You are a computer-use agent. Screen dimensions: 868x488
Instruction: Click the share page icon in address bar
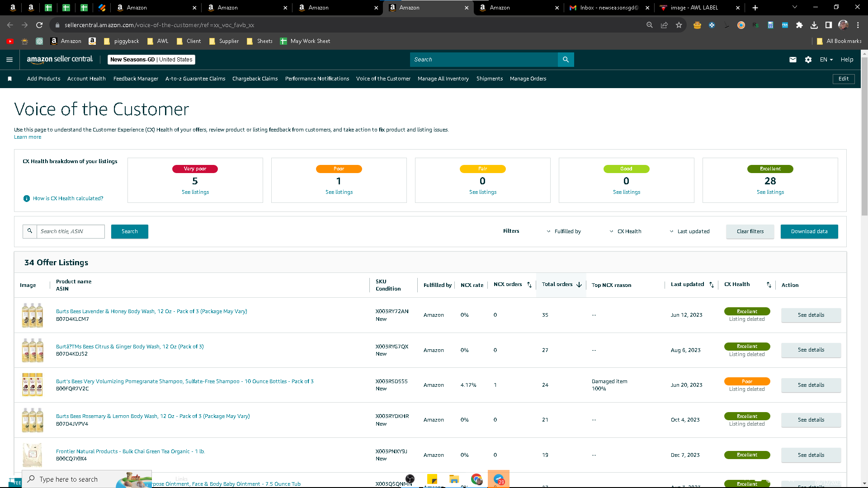[x=664, y=25]
